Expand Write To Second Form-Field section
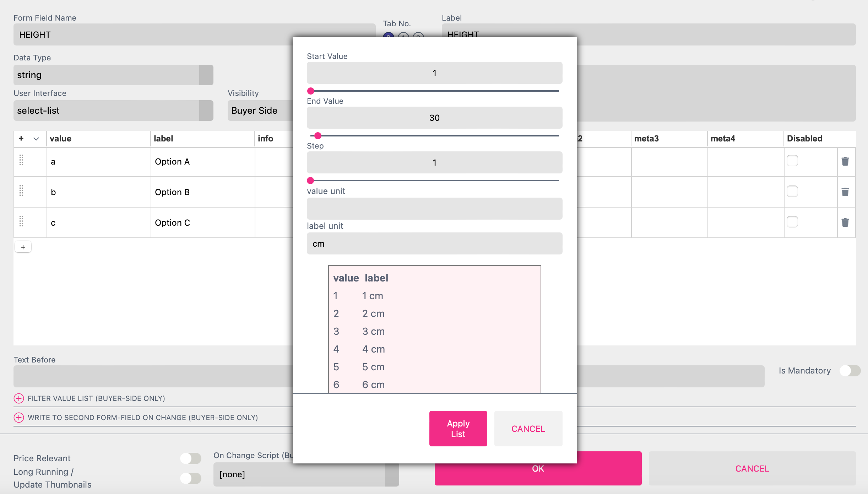868x494 pixels. (19, 418)
